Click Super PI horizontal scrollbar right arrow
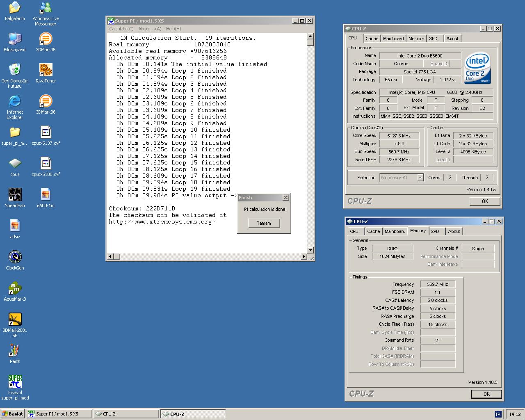Image resolution: width=525 pixels, height=420 pixels. pos(304,257)
